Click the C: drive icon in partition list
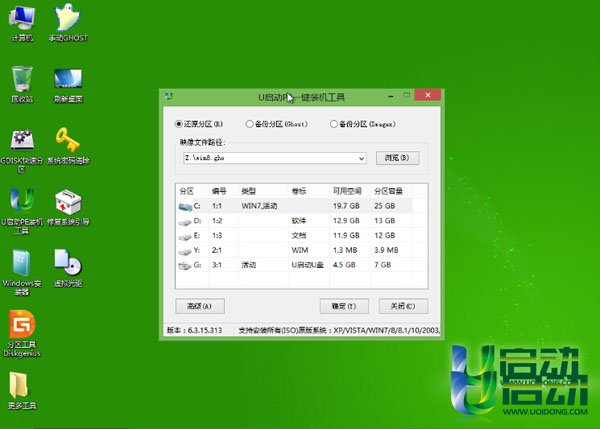This screenshot has width=600, height=429. click(x=185, y=207)
